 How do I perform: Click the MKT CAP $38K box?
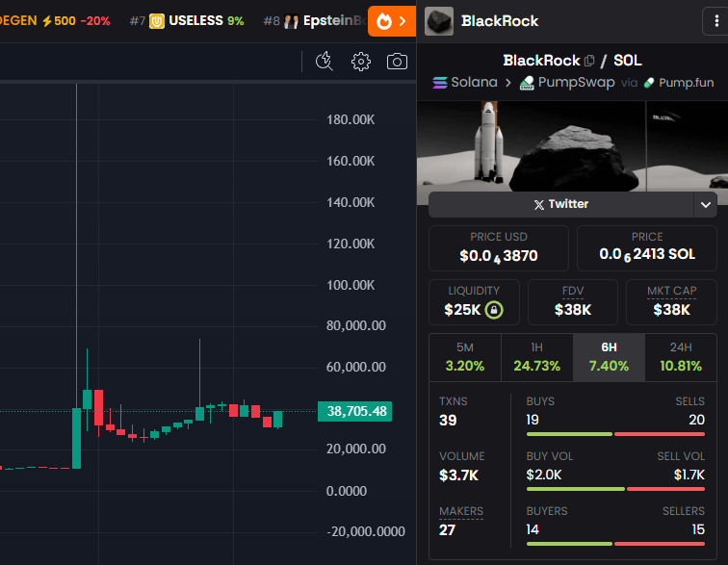coord(672,302)
